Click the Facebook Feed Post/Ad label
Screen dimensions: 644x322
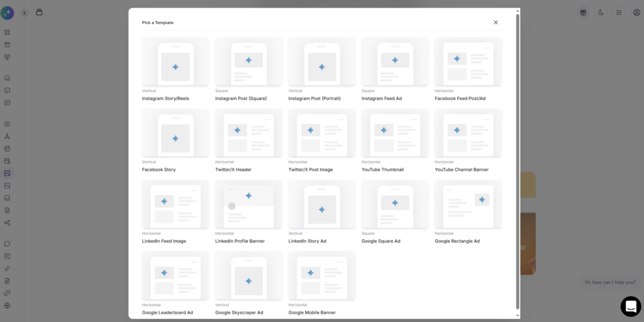tap(460, 99)
